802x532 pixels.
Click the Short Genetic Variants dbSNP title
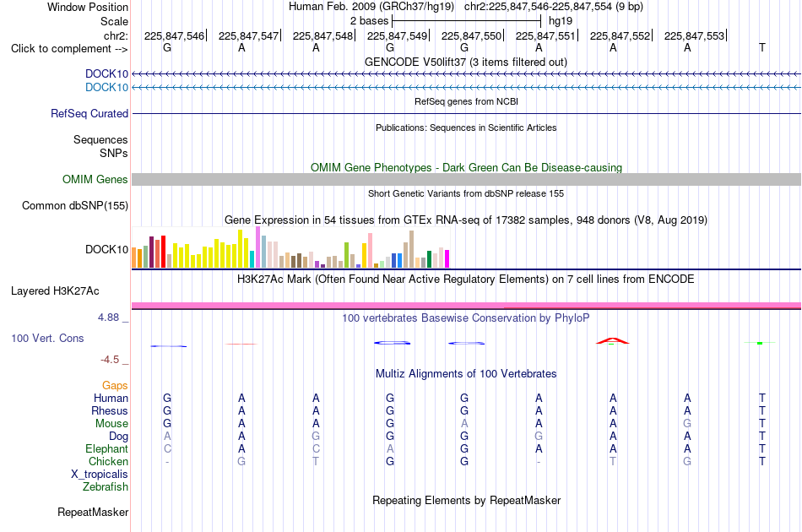[x=465, y=194]
